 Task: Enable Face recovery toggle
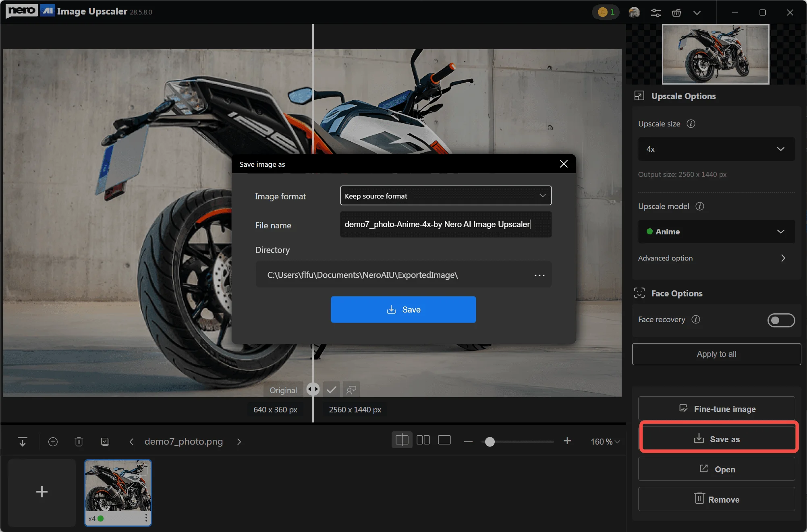click(x=781, y=320)
